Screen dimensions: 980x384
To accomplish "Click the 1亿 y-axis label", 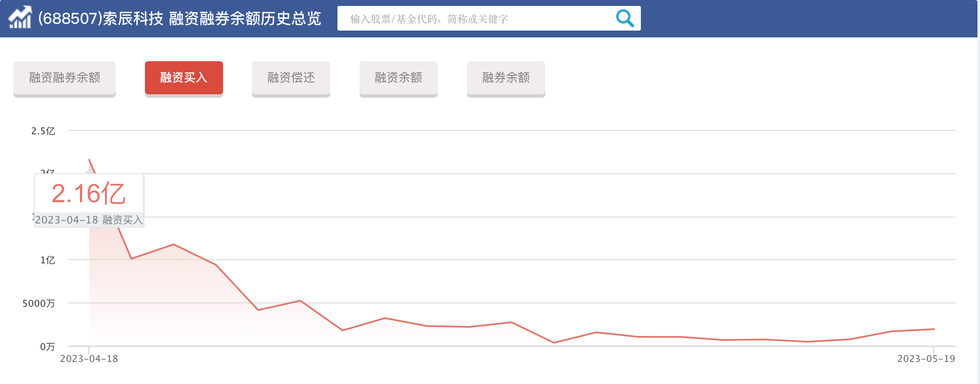I will [48, 260].
